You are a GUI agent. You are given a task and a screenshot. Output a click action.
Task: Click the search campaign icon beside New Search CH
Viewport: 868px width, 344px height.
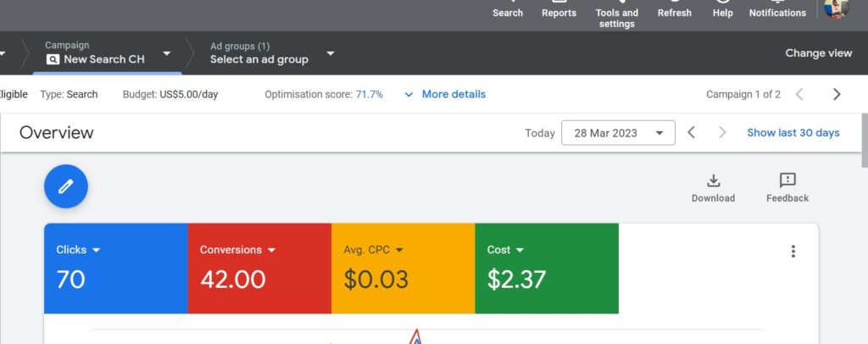tap(53, 59)
